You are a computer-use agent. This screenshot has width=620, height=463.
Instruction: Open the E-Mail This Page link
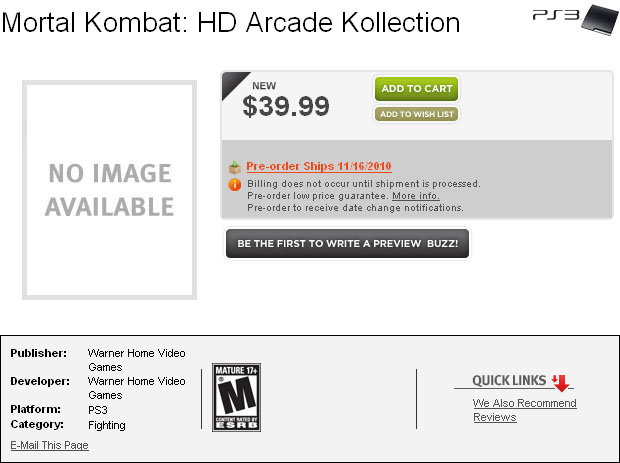49,445
